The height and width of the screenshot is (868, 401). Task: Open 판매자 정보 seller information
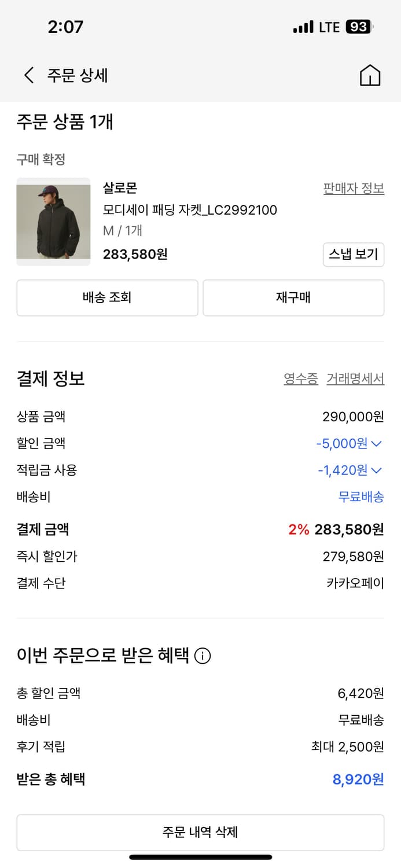352,187
